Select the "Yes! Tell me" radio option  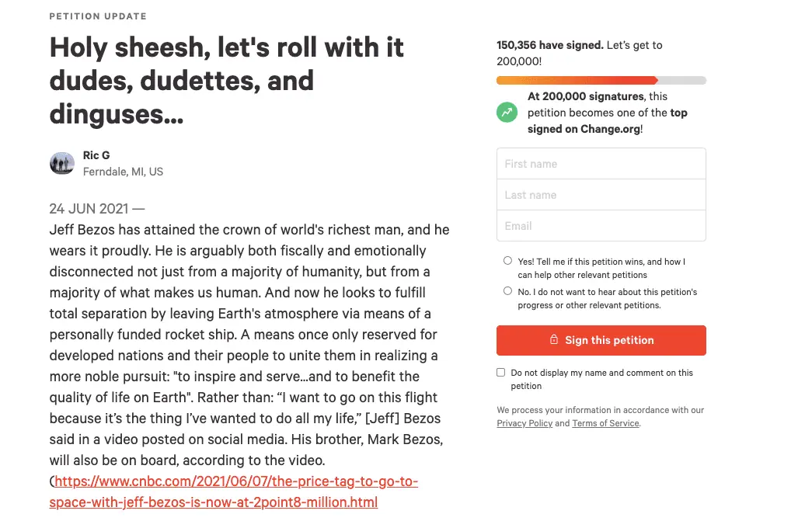point(508,261)
